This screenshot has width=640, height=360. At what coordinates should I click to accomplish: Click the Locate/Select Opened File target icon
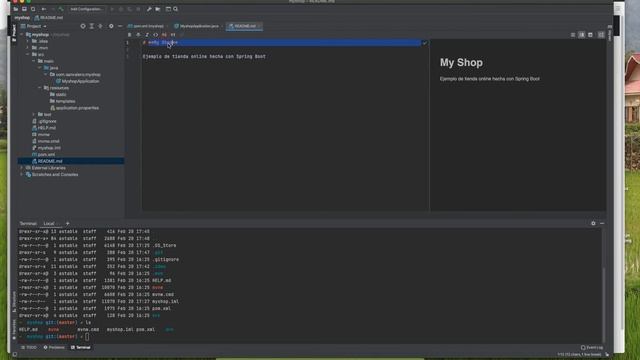tap(83, 26)
